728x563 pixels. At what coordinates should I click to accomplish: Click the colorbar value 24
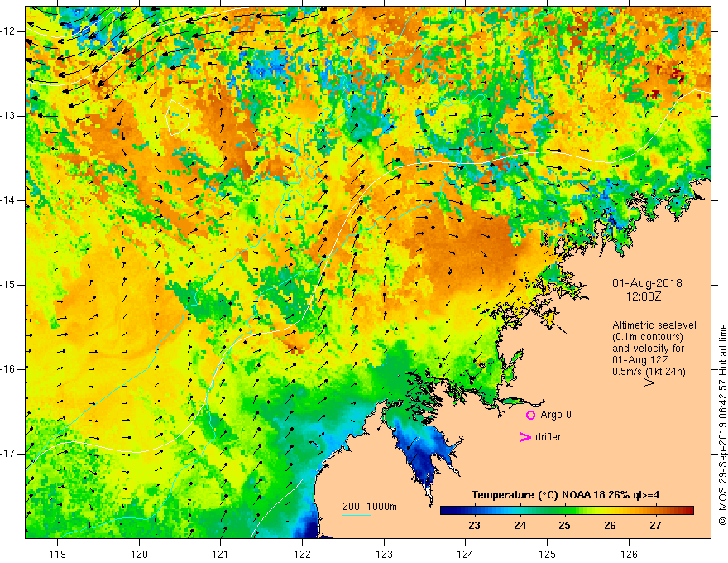click(520, 526)
